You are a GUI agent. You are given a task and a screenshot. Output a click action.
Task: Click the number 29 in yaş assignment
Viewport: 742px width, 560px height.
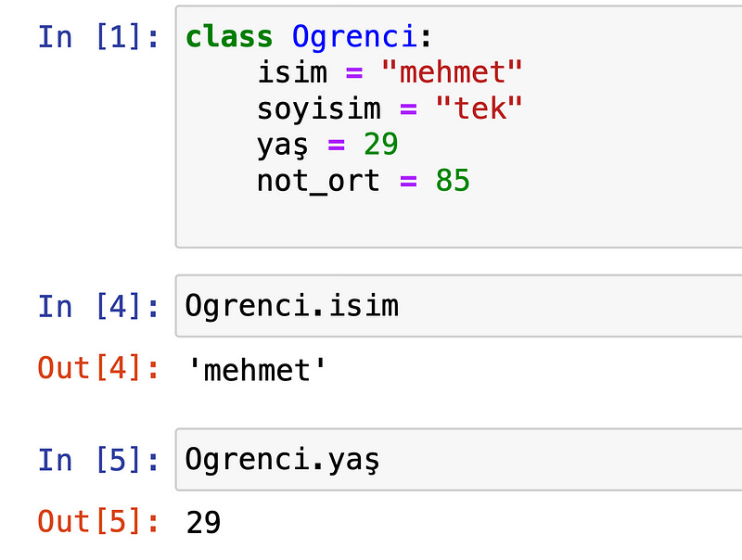pyautogui.click(x=381, y=145)
